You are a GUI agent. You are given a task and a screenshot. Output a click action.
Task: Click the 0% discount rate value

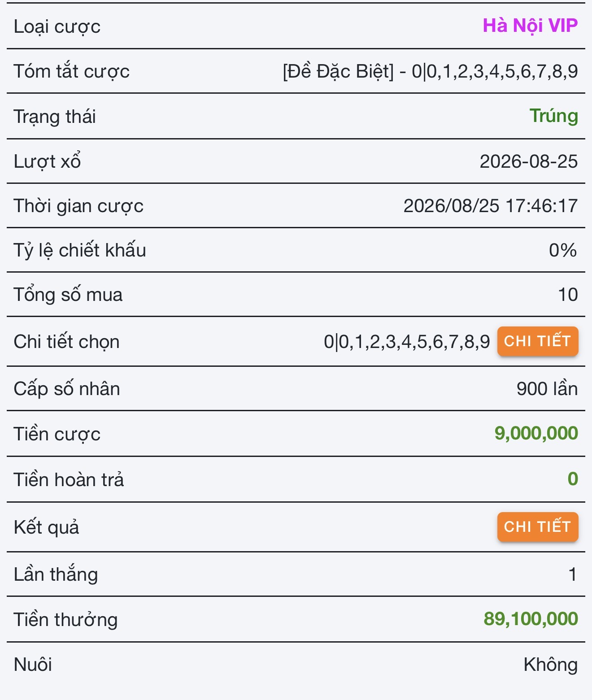tap(563, 250)
